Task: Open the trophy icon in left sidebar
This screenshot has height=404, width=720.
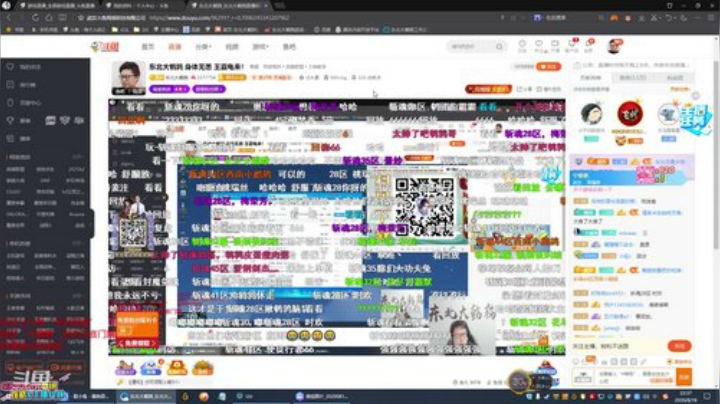Action: coord(10,120)
